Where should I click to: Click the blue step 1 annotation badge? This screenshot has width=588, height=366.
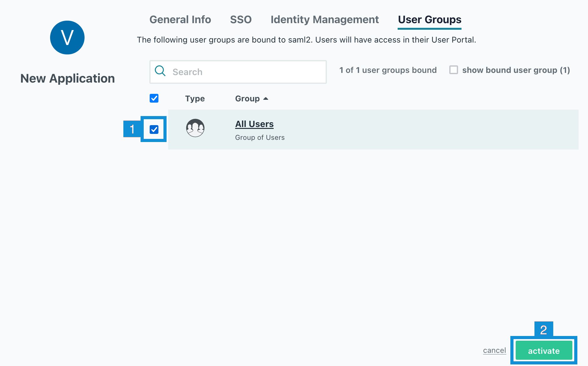132,129
